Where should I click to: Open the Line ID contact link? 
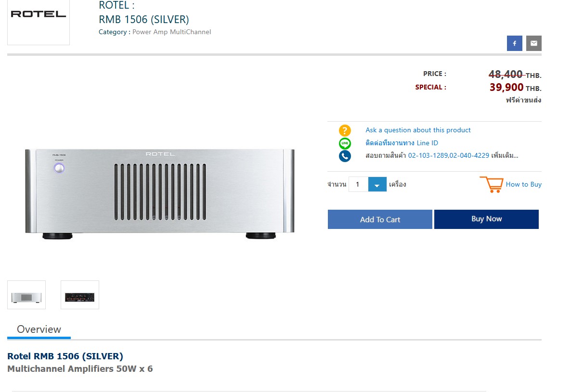click(x=402, y=143)
